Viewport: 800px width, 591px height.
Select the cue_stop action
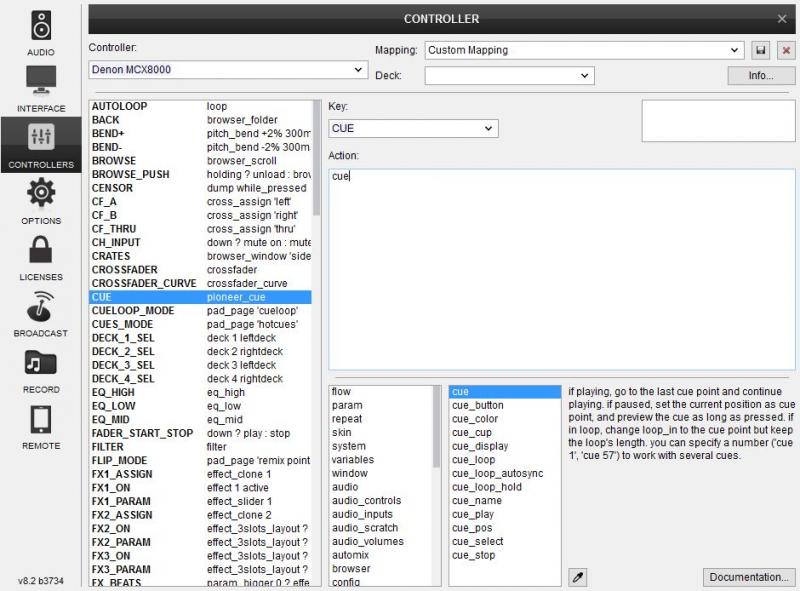pyautogui.click(x=505, y=555)
